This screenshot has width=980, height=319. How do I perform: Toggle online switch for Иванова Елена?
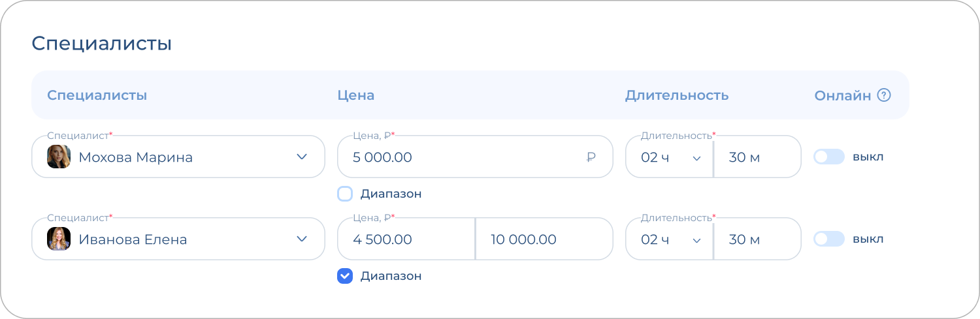828,239
